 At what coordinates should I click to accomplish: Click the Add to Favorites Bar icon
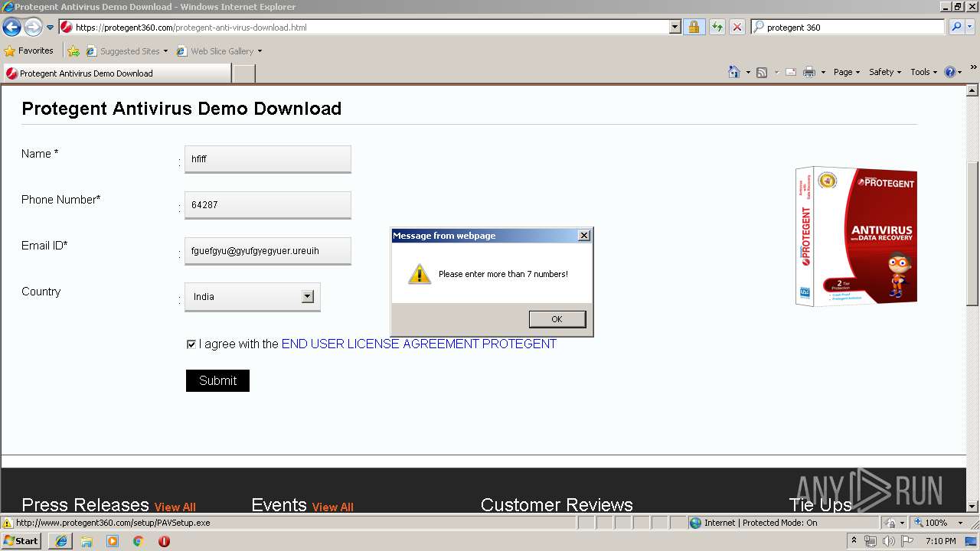pos(73,51)
